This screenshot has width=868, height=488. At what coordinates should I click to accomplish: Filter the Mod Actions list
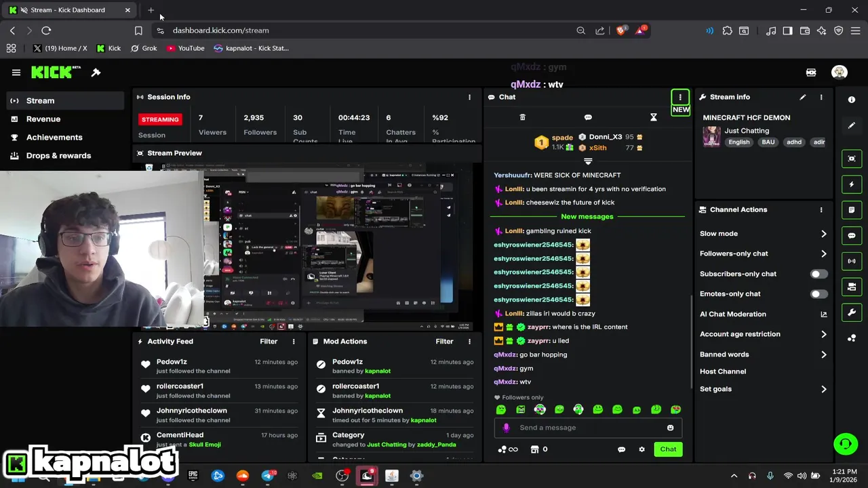(x=444, y=342)
